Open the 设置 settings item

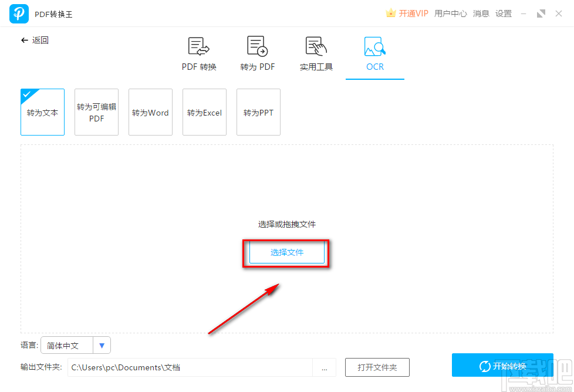coord(503,13)
